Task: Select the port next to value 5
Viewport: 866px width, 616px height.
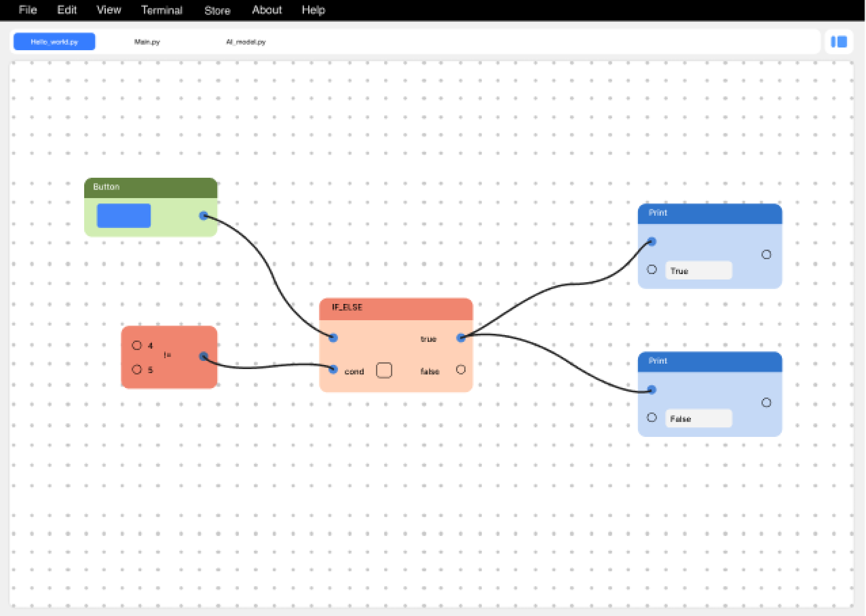Action: (x=137, y=369)
